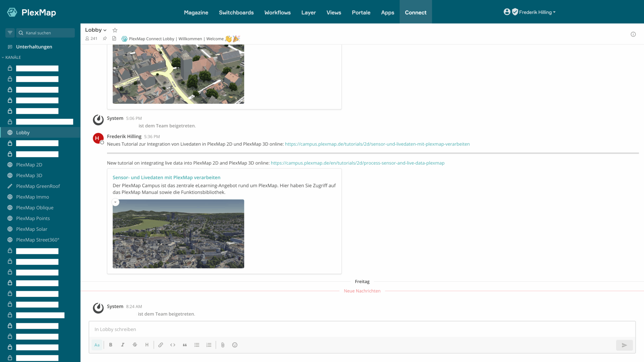
Task: Insert a link via chain icon
Action: click(x=160, y=345)
